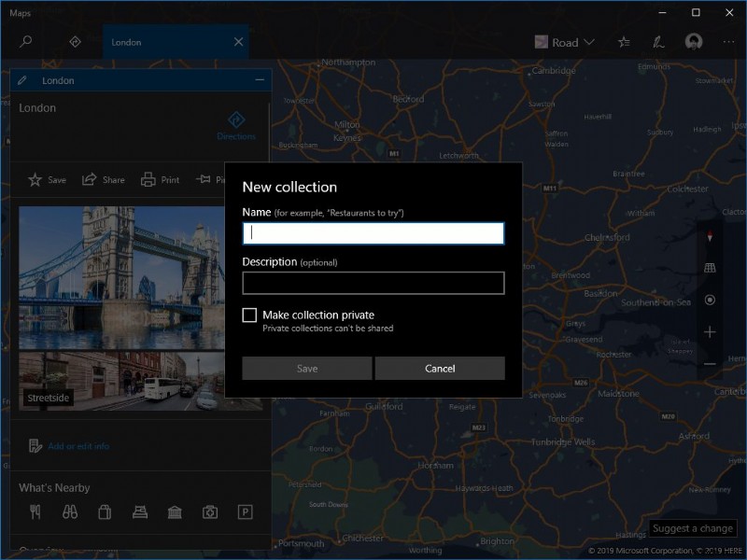Open the Road map style dropdown
This screenshot has height=560, width=747.
564,41
